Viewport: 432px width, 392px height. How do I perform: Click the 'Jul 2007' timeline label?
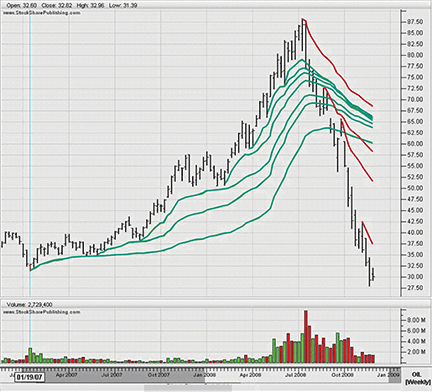[x=112, y=375]
